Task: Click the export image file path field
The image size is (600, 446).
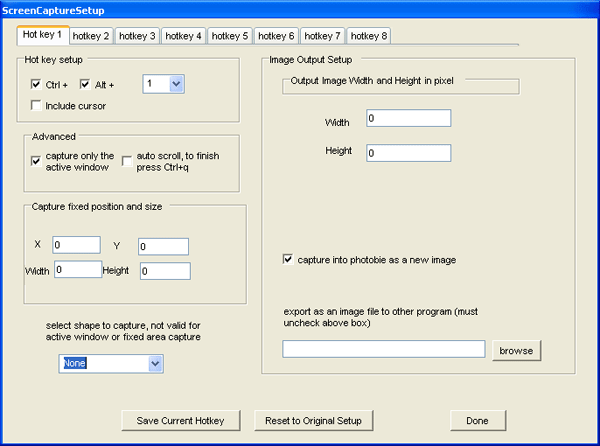Action: [x=384, y=349]
